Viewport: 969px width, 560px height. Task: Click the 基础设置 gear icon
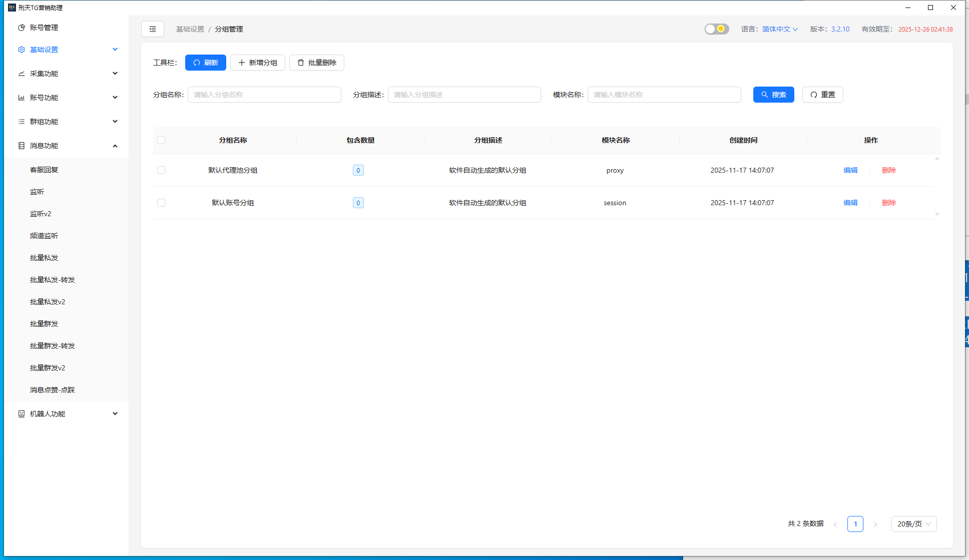(x=21, y=49)
